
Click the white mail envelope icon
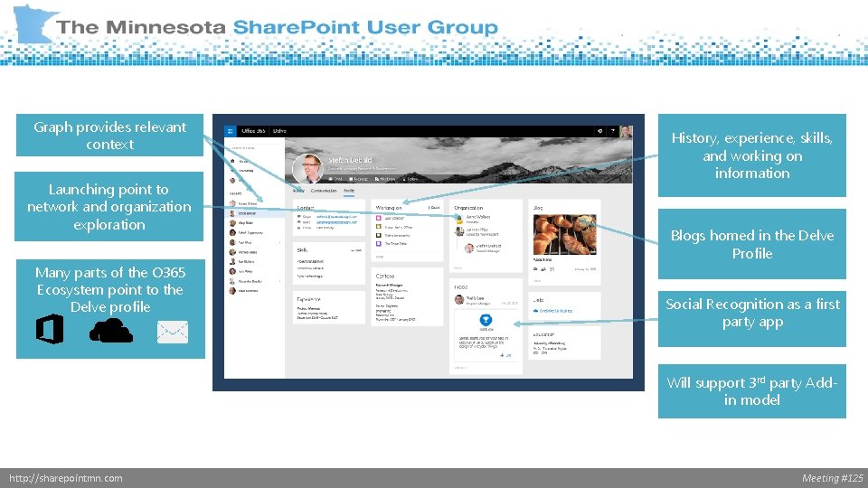click(x=173, y=332)
